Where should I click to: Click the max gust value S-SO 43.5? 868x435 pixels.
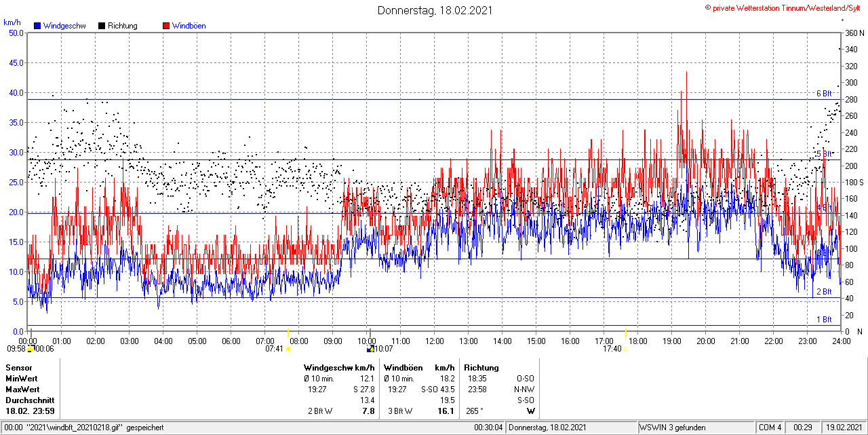pos(438,390)
